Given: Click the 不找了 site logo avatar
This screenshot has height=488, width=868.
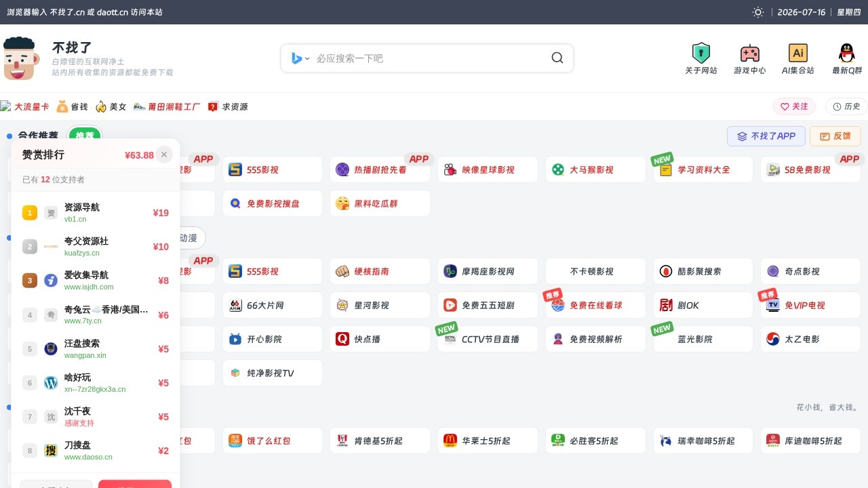Looking at the screenshot, I should pyautogui.click(x=22, y=58).
